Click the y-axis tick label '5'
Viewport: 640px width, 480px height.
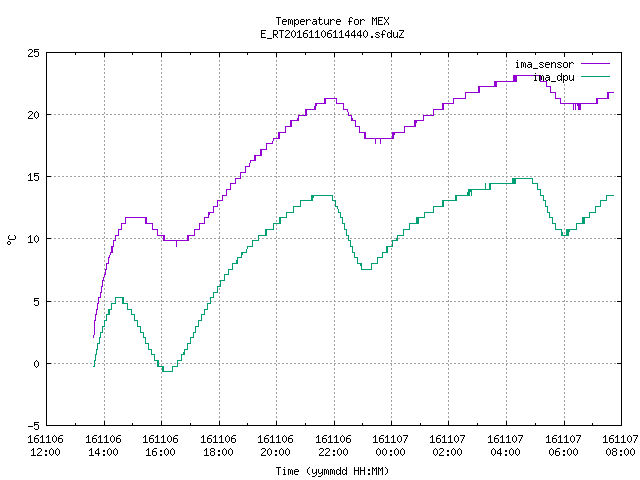point(37,302)
